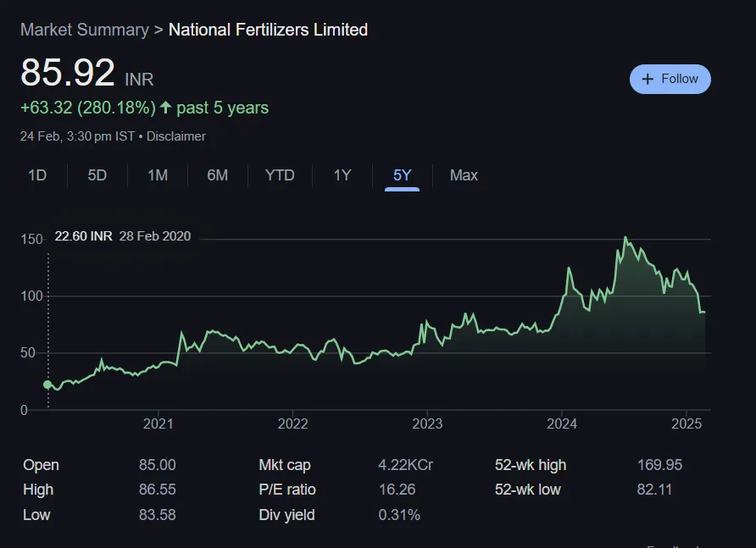Click the 28 Feb 2020 tooltip date
756x548 pixels.
point(155,236)
